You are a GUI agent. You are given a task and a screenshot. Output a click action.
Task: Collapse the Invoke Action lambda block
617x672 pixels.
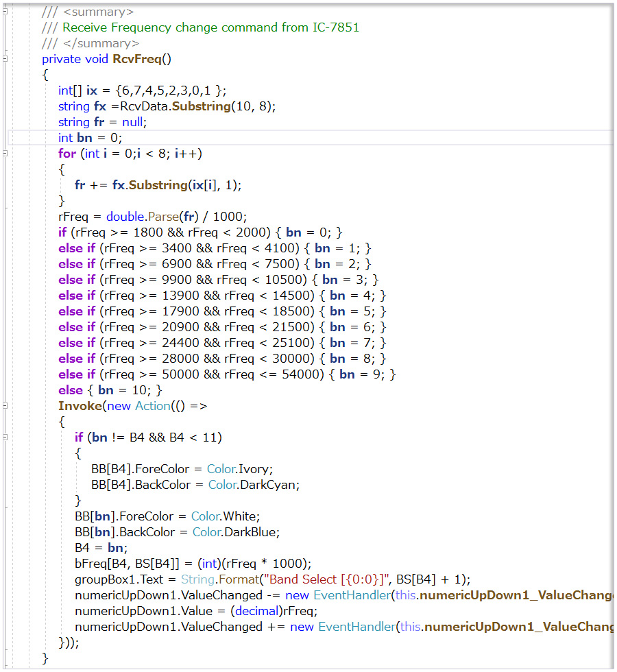click(6, 406)
